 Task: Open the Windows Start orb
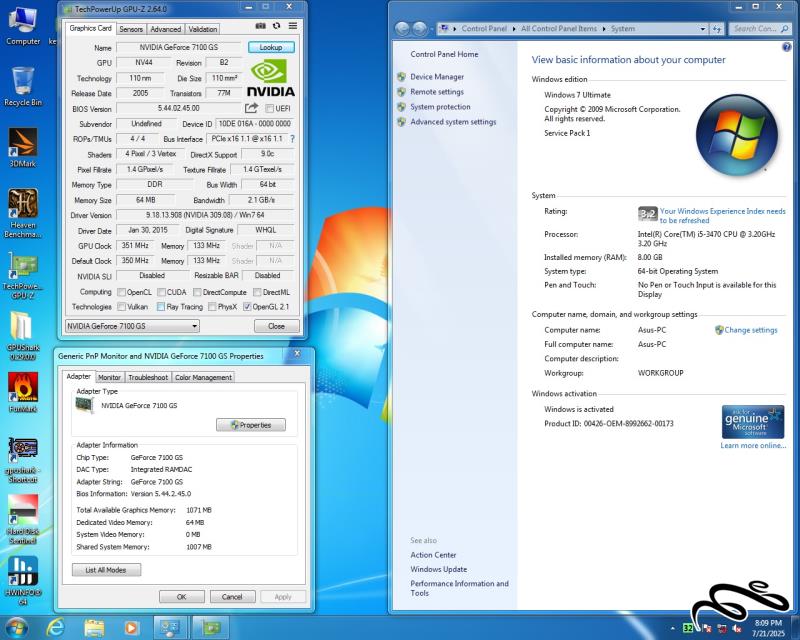(16, 627)
